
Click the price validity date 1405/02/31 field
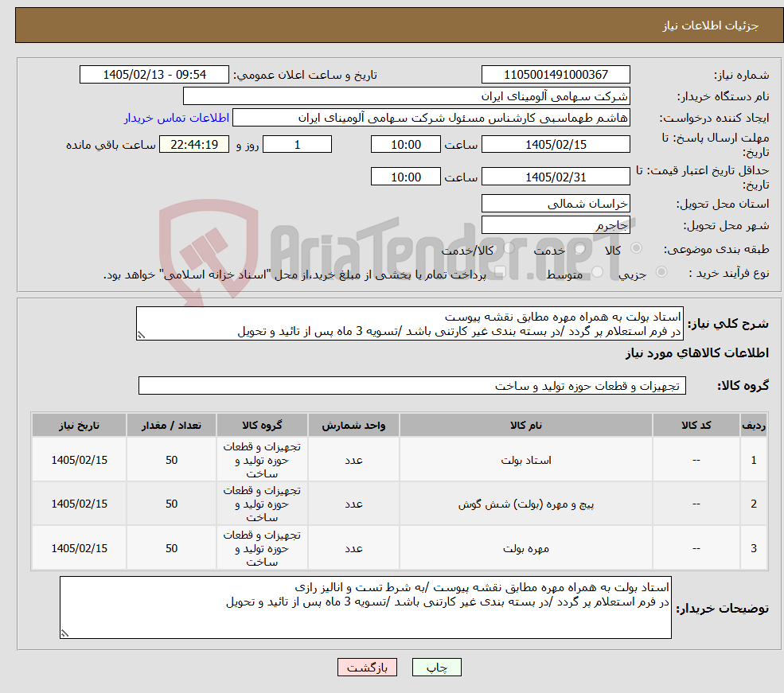(556, 177)
